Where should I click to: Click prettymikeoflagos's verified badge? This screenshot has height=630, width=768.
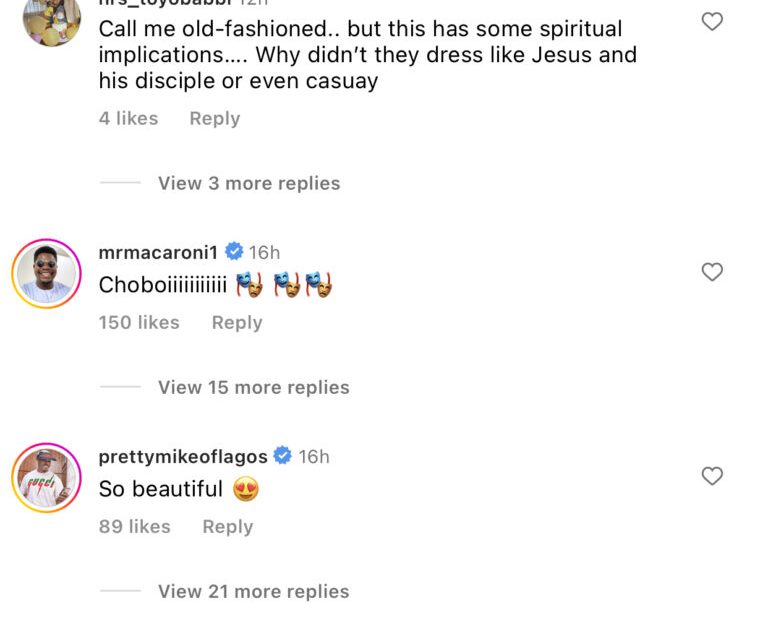click(283, 456)
